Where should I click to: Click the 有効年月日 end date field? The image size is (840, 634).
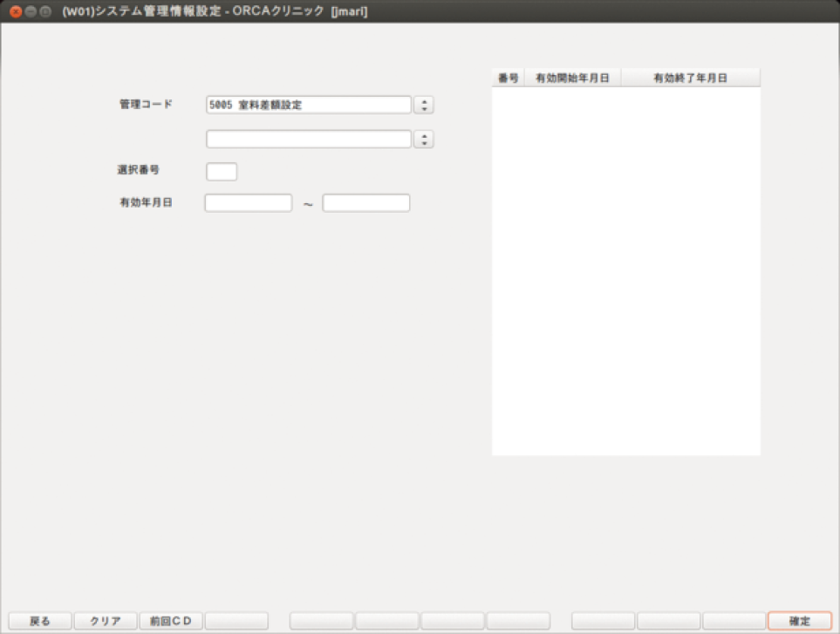pos(365,203)
